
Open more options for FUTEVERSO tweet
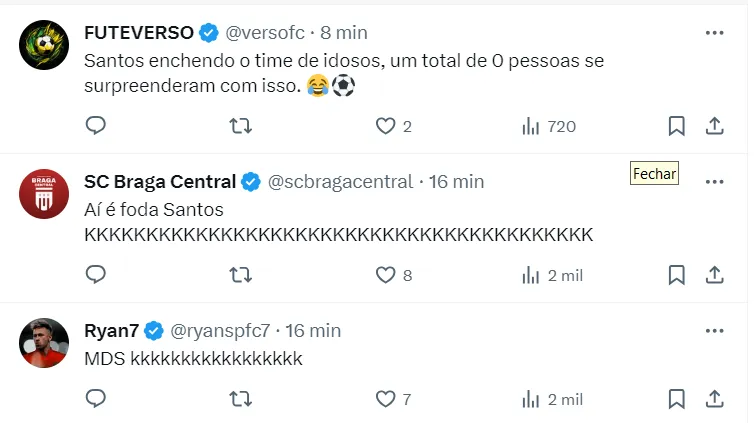coord(714,33)
